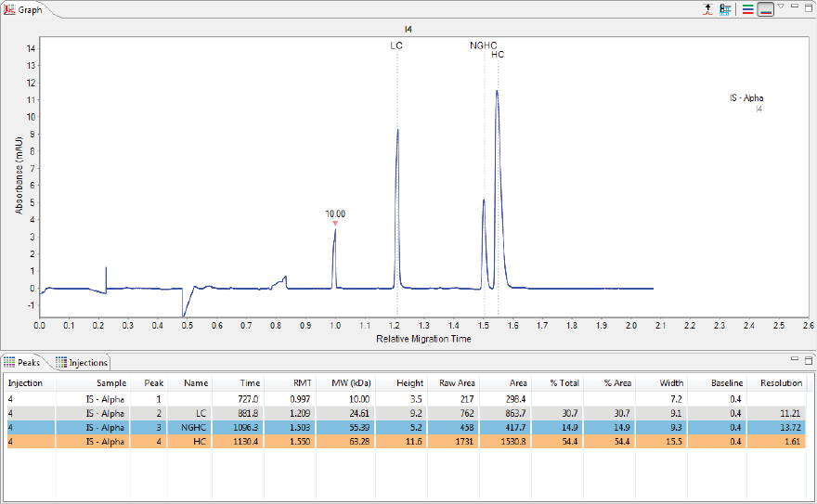Screen dimensions: 817x504
Task: Click the Raw Area column header
Action: pos(457,383)
